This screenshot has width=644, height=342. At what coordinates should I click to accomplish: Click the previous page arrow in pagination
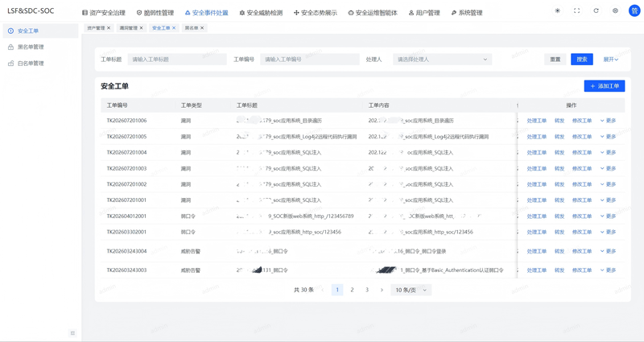[323, 290]
